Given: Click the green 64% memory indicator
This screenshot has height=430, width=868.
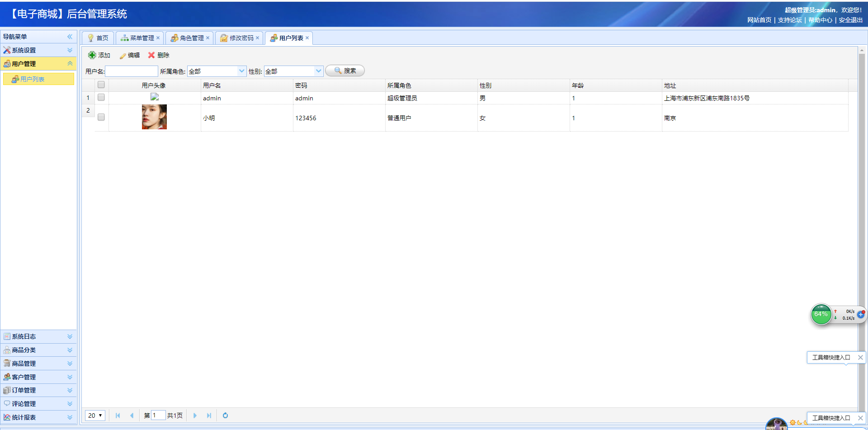Looking at the screenshot, I should pos(821,314).
